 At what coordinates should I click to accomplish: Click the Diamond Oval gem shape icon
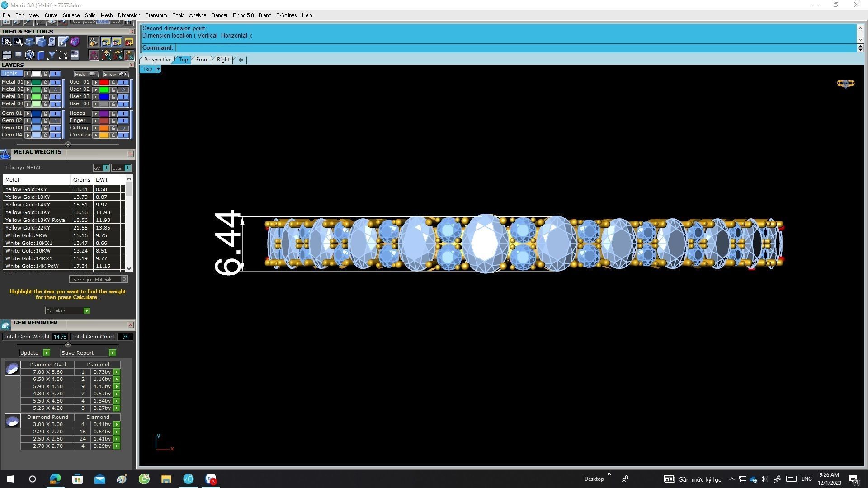12,369
